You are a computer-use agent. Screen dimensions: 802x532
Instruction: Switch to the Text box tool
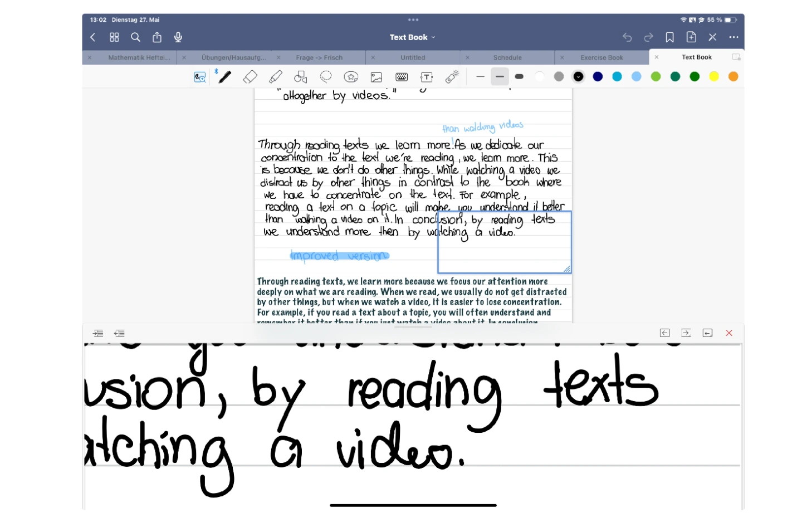pos(427,77)
